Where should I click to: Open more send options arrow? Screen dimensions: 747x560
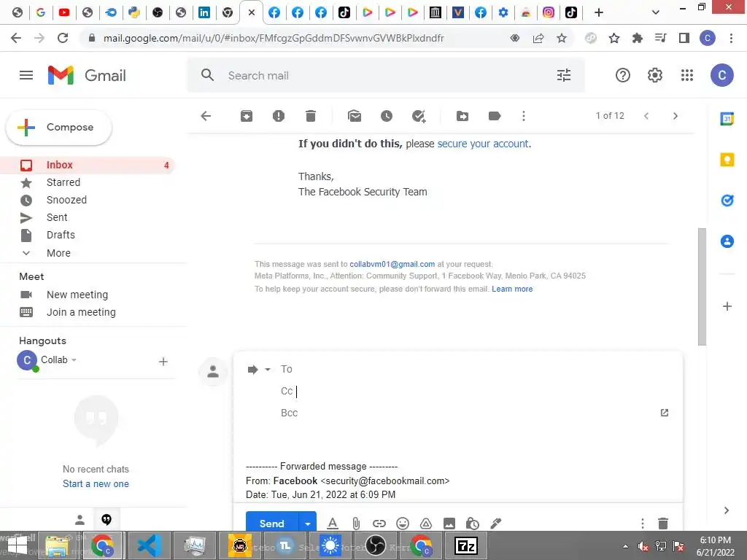click(x=308, y=524)
